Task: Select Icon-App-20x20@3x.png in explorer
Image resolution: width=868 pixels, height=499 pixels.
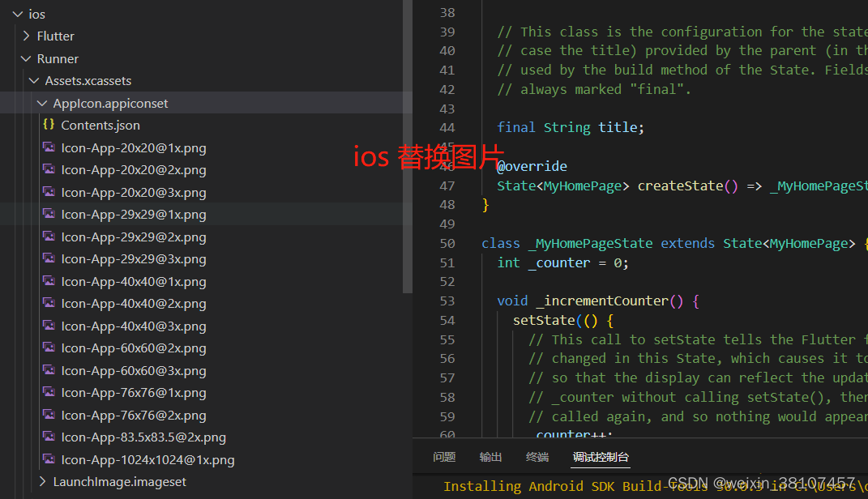Action: [134, 193]
